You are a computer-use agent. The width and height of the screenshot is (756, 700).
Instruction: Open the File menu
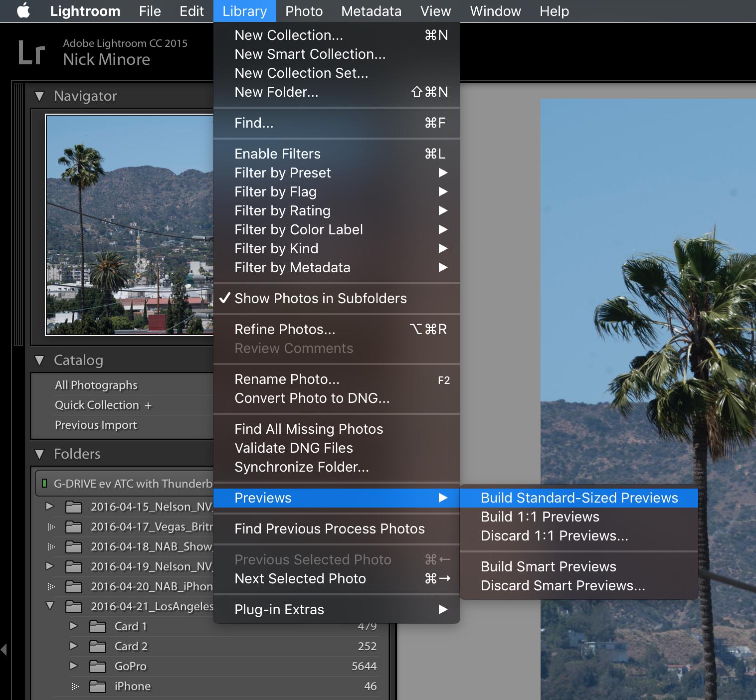click(x=150, y=11)
